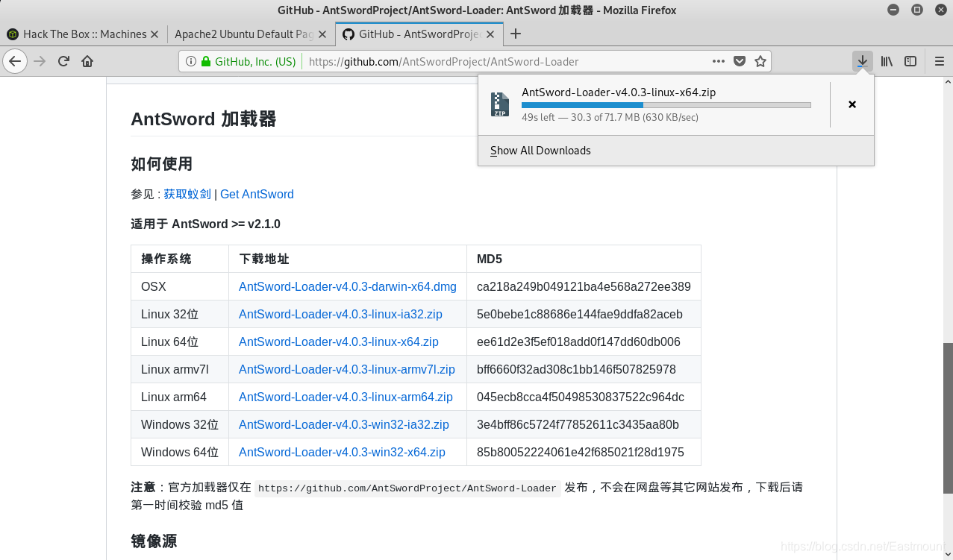Show site information icon in address bar

pos(190,61)
